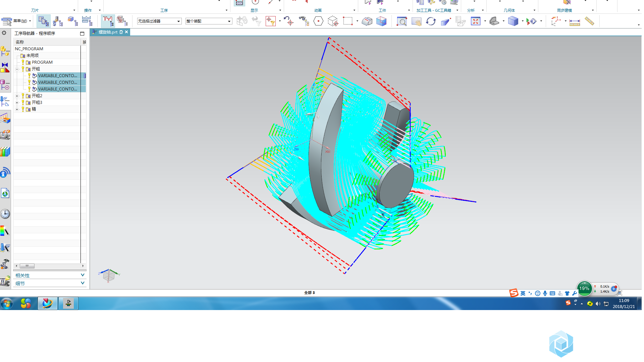644x362 pixels.
Task: Click the navigator scrollbar right arrow
Action: pos(83,266)
